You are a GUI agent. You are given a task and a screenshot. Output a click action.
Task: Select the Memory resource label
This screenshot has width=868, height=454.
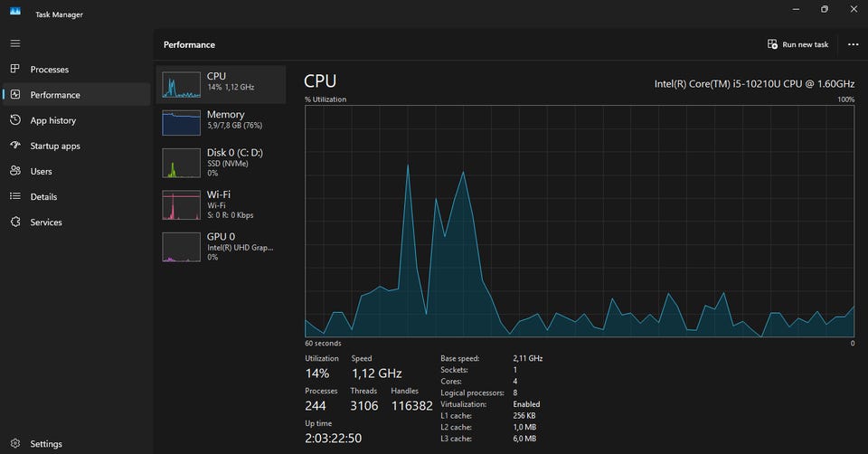225,114
